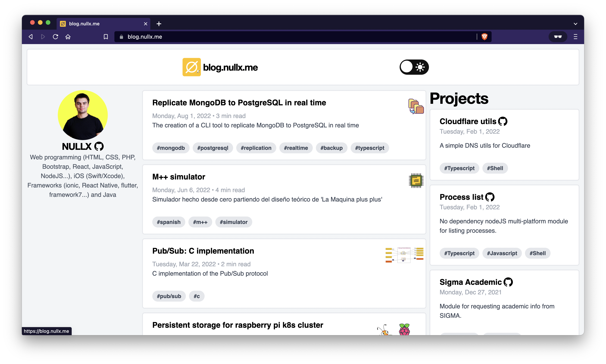Open GitHub icon next to NULLX
Screen dimensions: 606x364
pos(99,146)
